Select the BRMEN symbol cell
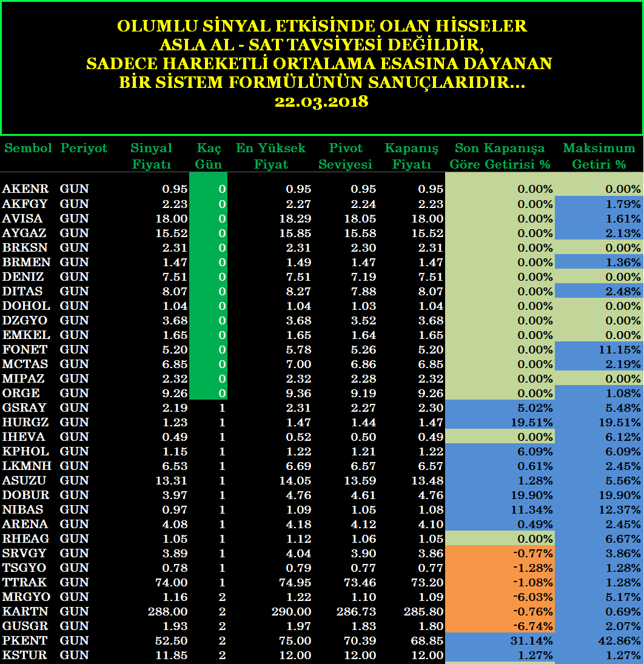The height and width of the screenshot is (664, 644). tap(26, 262)
